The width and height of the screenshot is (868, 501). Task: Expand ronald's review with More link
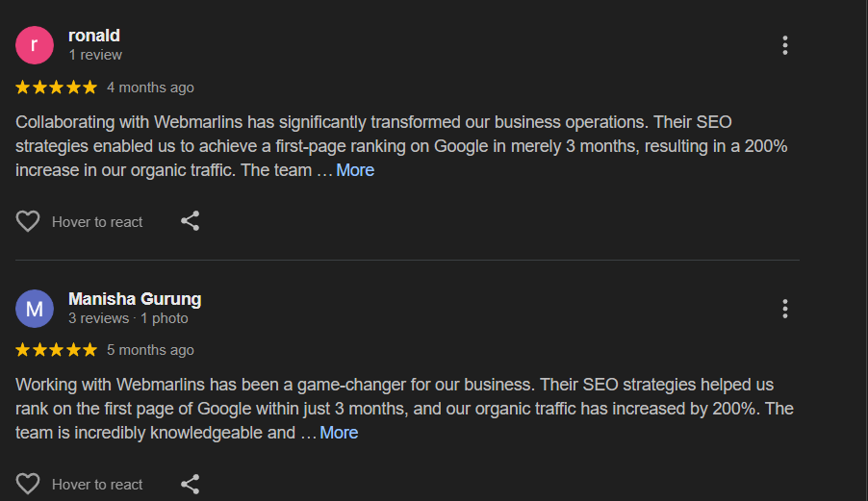[x=355, y=170]
